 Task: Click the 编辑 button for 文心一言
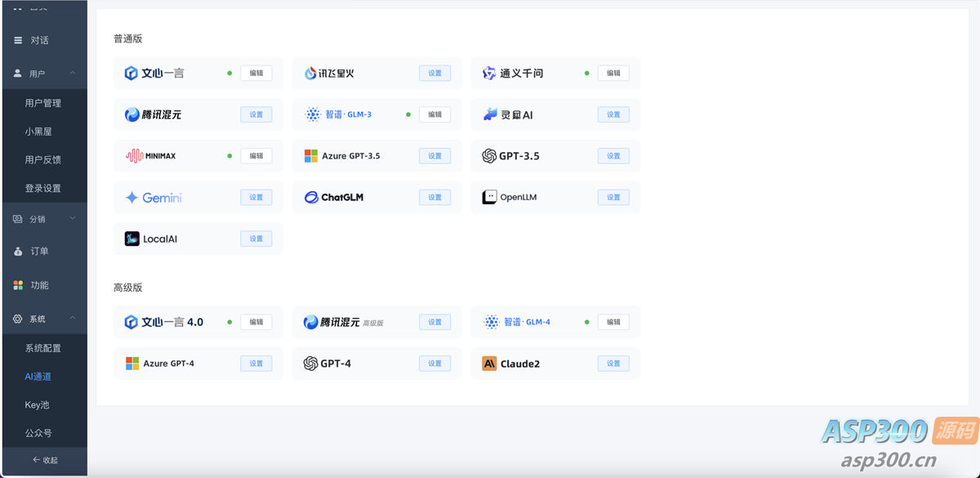pos(256,73)
